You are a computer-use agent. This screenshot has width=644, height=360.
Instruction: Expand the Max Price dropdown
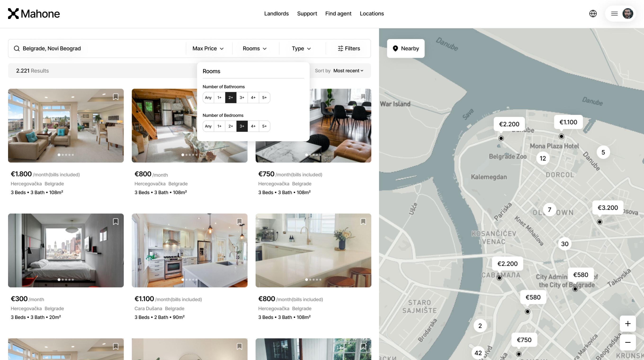208,49
